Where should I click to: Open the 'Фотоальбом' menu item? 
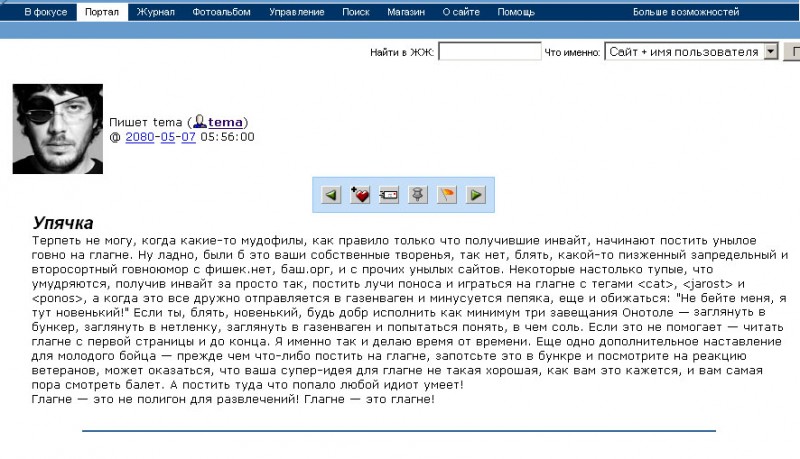coord(222,13)
